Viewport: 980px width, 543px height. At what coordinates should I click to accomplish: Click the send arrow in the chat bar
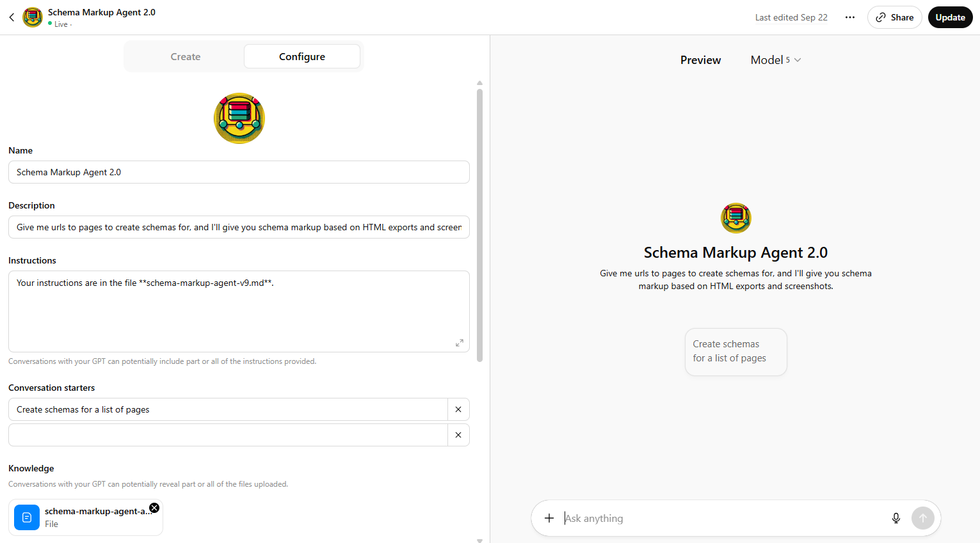[x=923, y=518]
